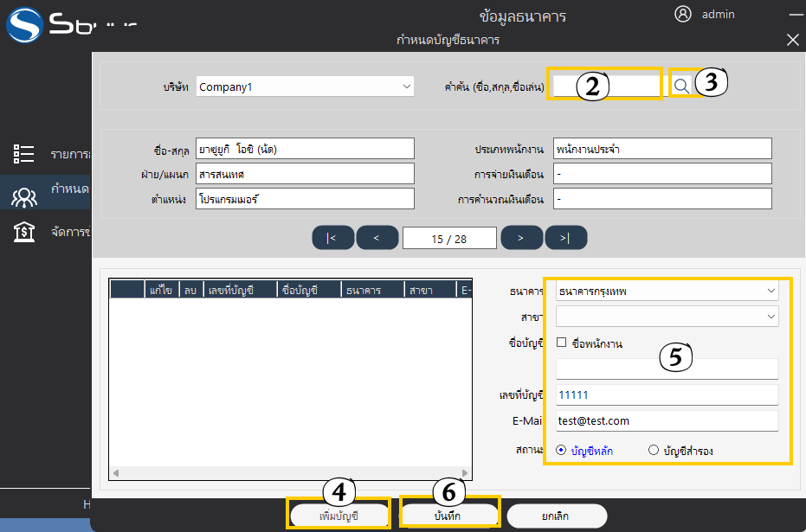Jump to first employee record
Viewport: 806px width, 532px height.
pos(333,238)
